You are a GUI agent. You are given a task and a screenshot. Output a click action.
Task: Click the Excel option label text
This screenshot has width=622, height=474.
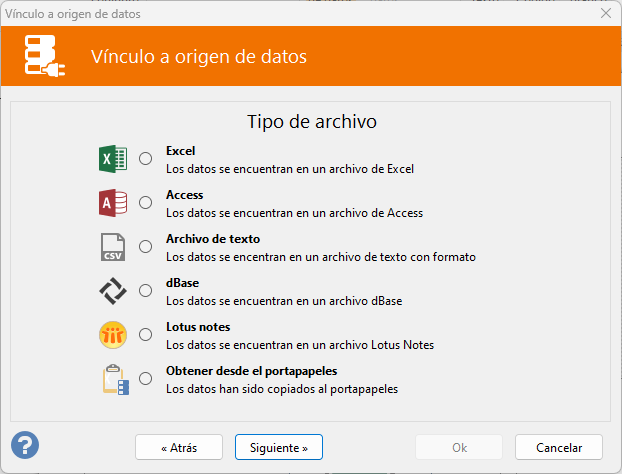click(180, 151)
